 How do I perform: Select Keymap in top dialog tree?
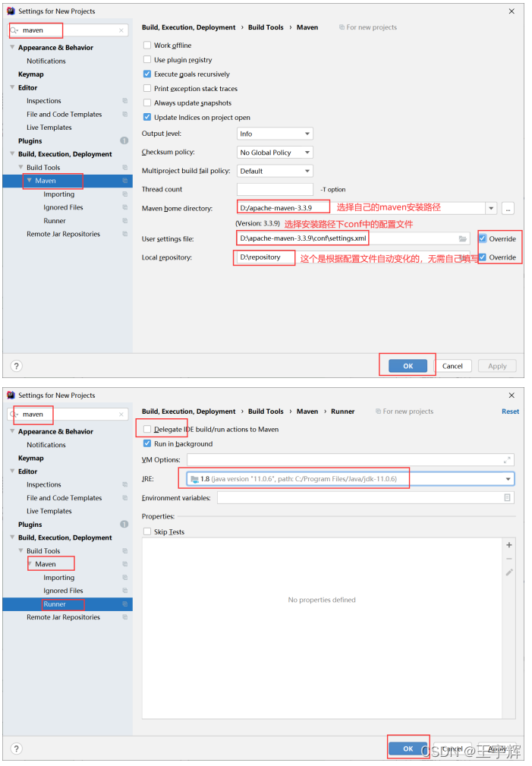click(31, 74)
